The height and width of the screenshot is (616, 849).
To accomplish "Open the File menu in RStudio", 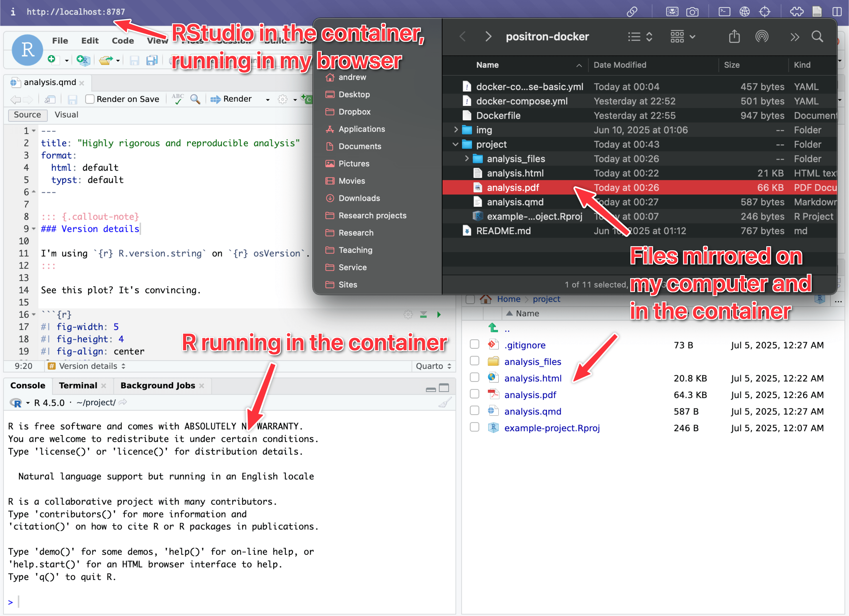I will click(60, 41).
